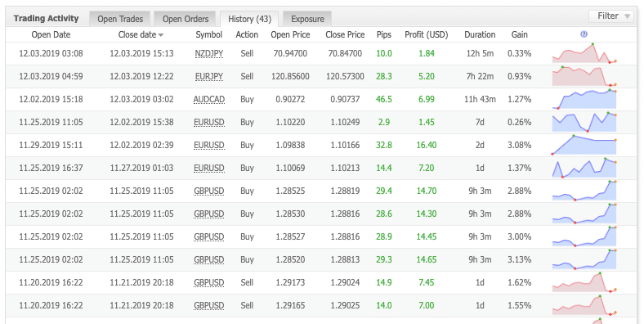
Task: Sort by Open Date column header
Action: click(x=51, y=35)
